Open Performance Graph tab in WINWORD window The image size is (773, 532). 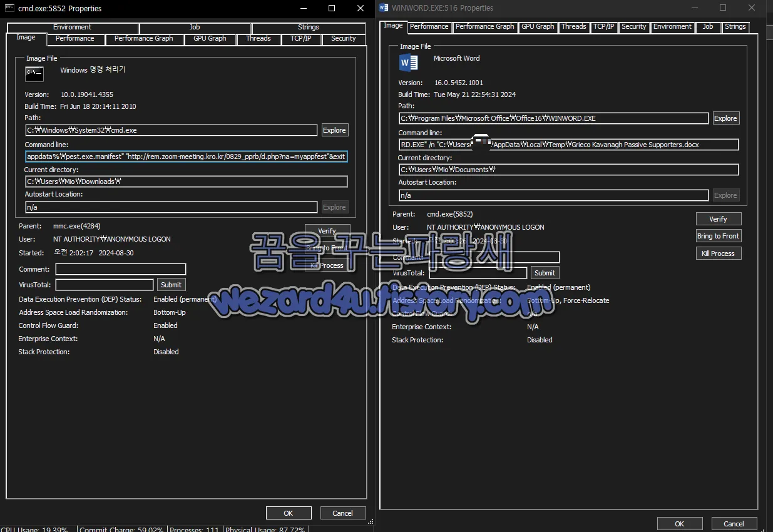point(485,27)
